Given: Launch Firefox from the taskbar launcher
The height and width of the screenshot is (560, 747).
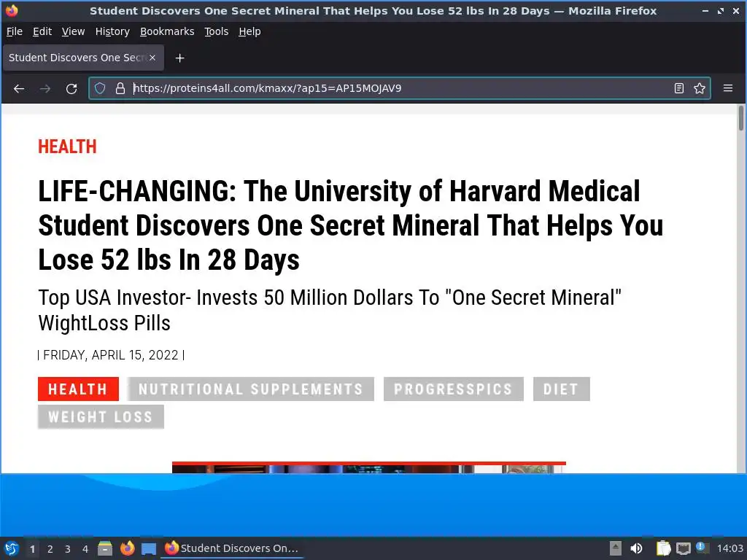Looking at the screenshot, I should 127,548.
